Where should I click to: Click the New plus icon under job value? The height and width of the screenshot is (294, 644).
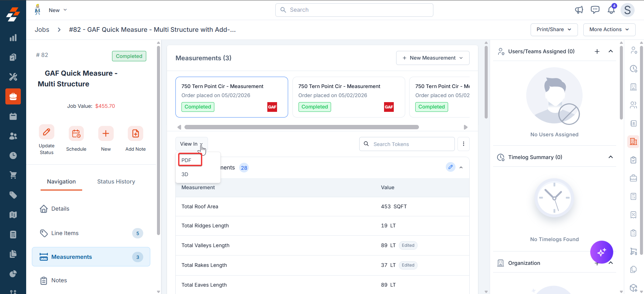tap(106, 134)
